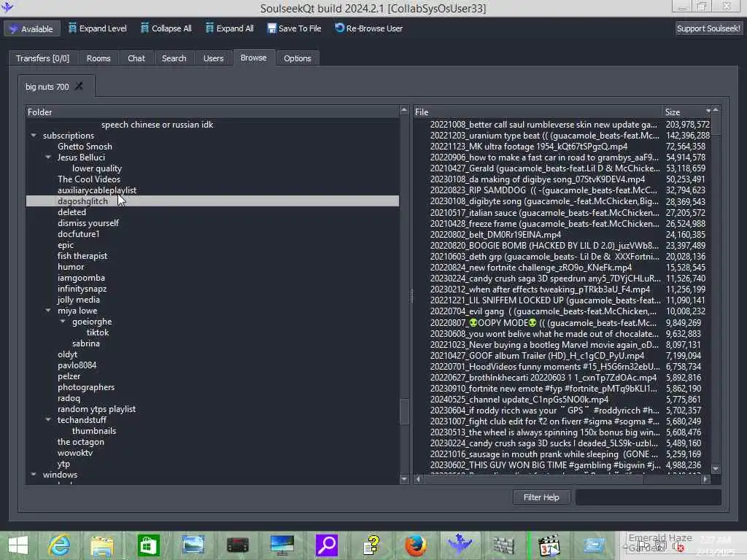Click file list scrollbar down arrow

716,469
